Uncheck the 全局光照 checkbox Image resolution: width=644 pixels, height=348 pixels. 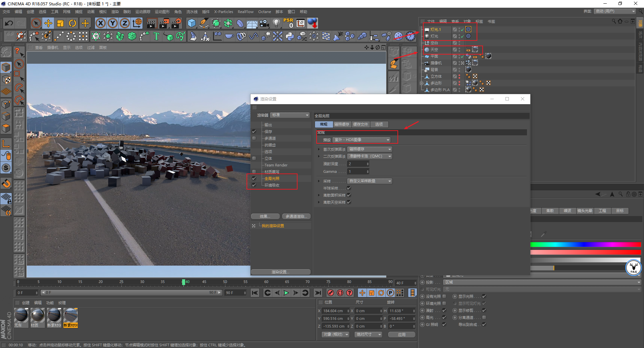click(x=254, y=179)
